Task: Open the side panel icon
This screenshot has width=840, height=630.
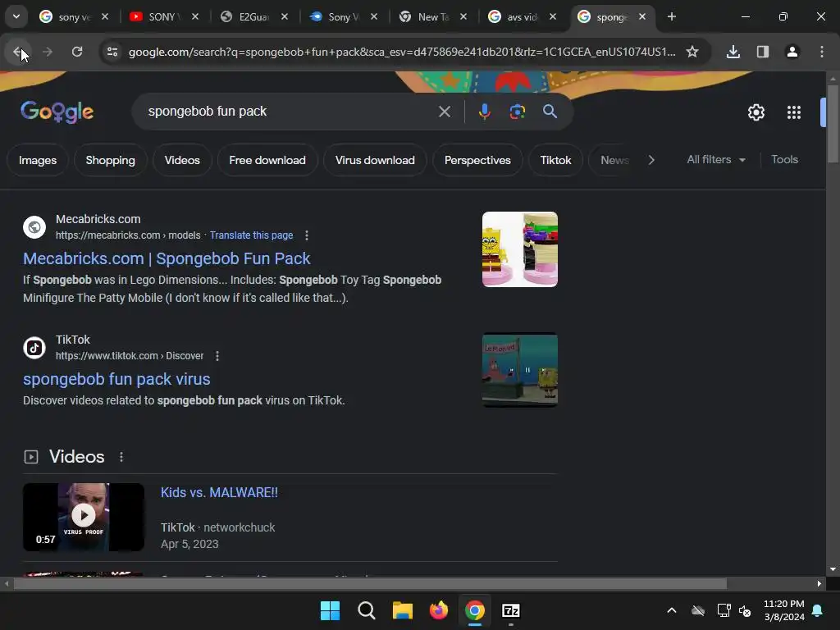Action: (x=762, y=52)
